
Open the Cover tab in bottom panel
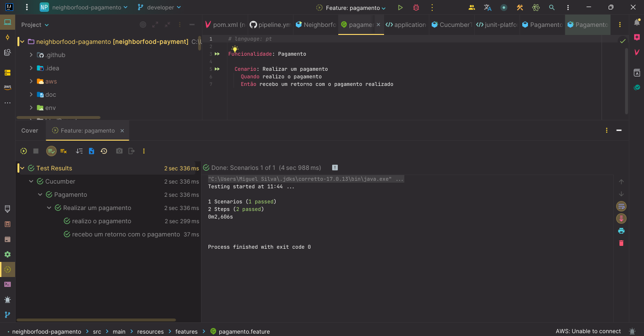tap(30, 131)
